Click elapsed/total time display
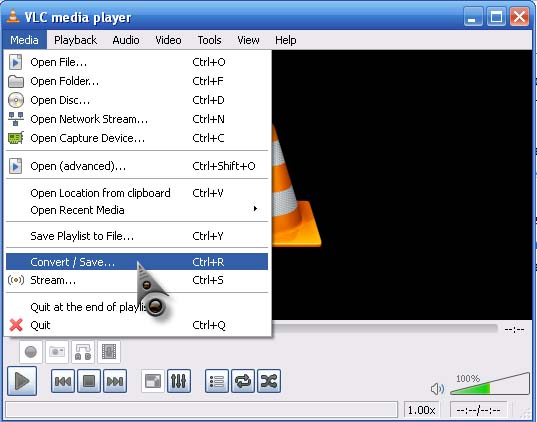 coord(478,410)
